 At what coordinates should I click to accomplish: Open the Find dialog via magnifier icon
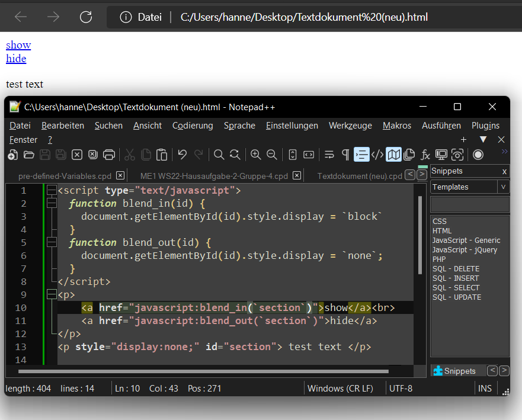click(219, 155)
